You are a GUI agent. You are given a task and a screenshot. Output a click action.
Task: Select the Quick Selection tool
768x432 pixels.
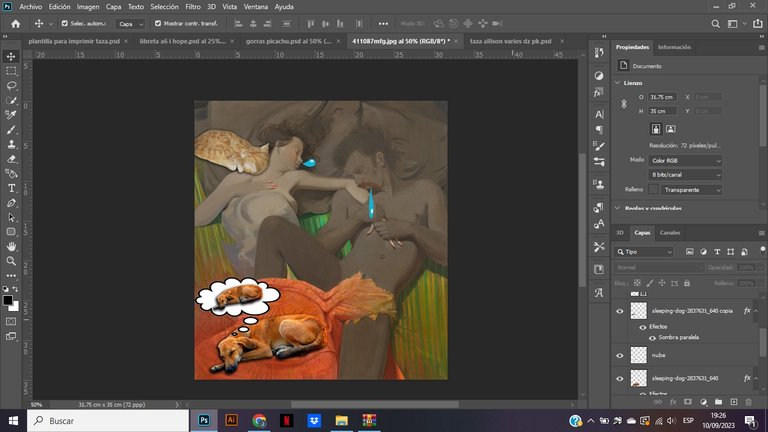[11, 100]
